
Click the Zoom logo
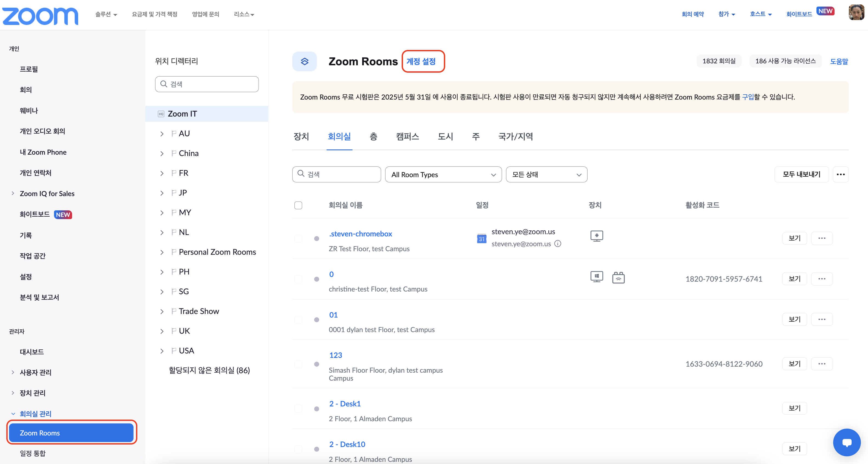(x=40, y=16)
